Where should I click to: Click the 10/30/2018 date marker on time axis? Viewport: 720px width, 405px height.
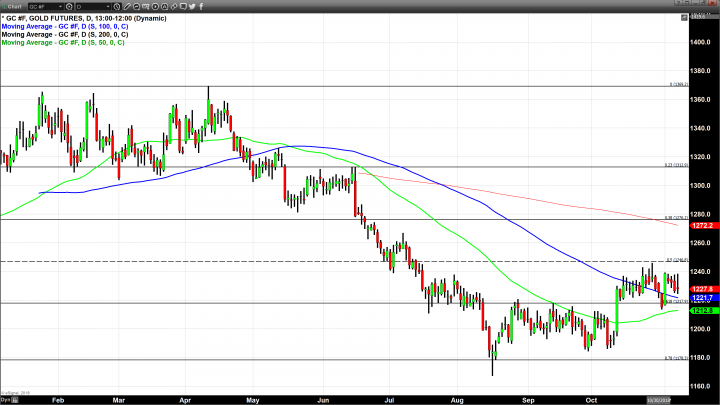pyautogui.click(x=663, y=400)
